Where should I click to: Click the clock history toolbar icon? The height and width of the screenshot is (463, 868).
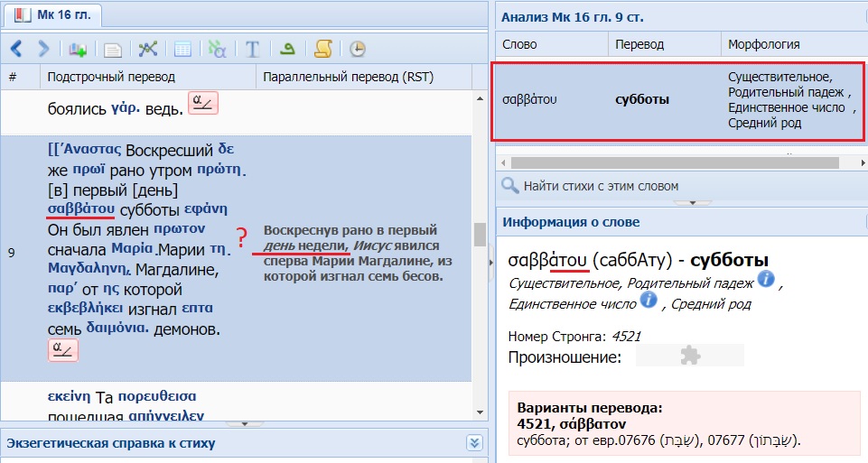(x=358, y=49)
